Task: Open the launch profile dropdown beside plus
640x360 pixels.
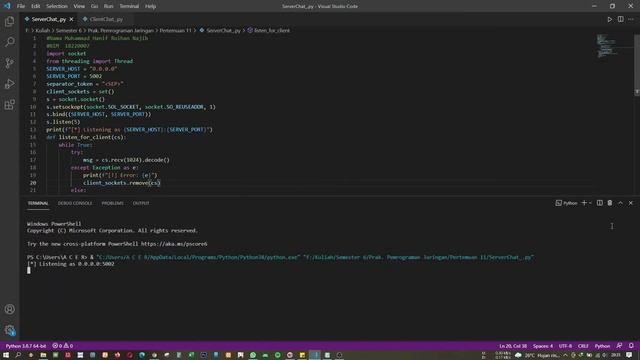Action: click(590, 203)
